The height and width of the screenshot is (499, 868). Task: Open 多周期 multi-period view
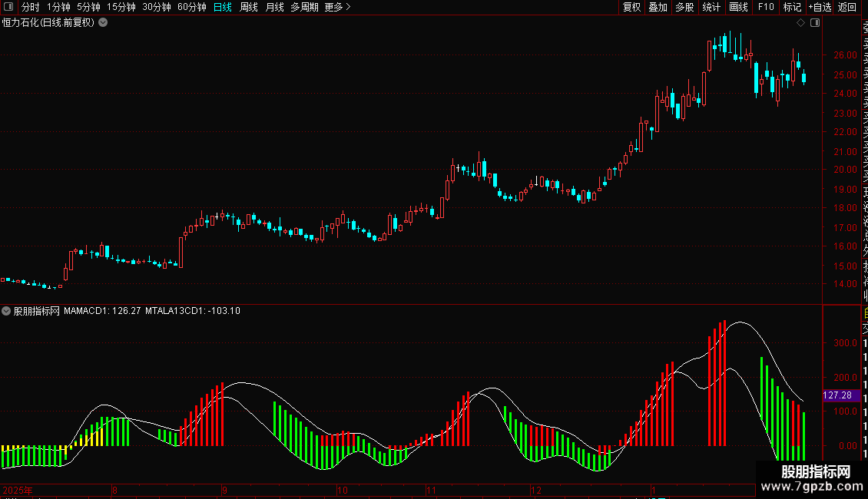(x=304, y=7)
